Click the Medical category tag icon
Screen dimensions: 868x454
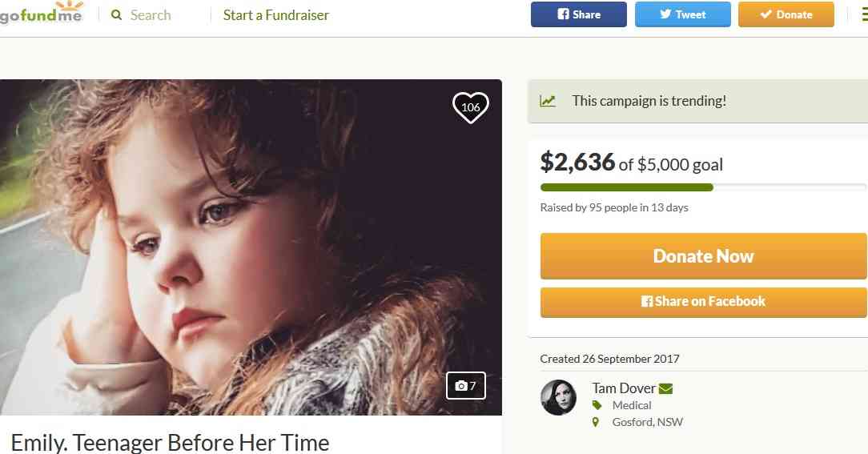[x=596, y=405]
